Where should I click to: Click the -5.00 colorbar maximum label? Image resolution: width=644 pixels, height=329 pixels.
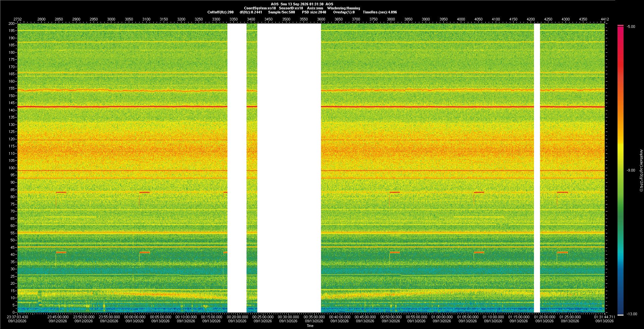[x=631, y=27]
